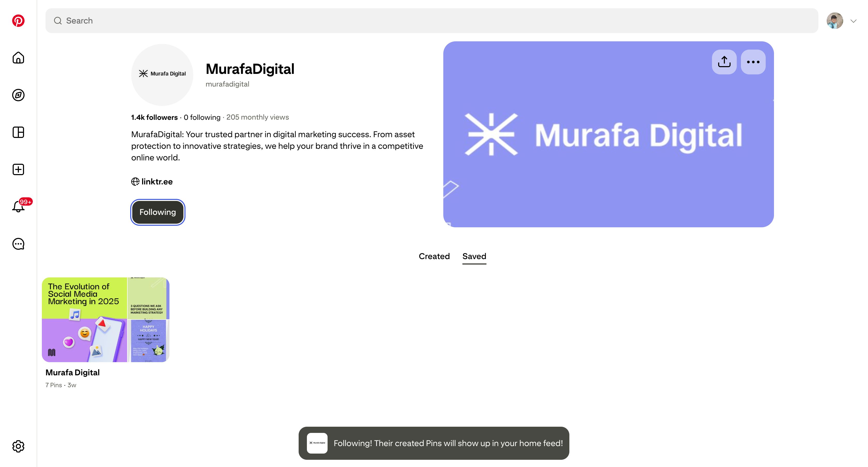868x467 pixels.
Task: Click your profile avatar in the top right
Action: coord(835,21)
